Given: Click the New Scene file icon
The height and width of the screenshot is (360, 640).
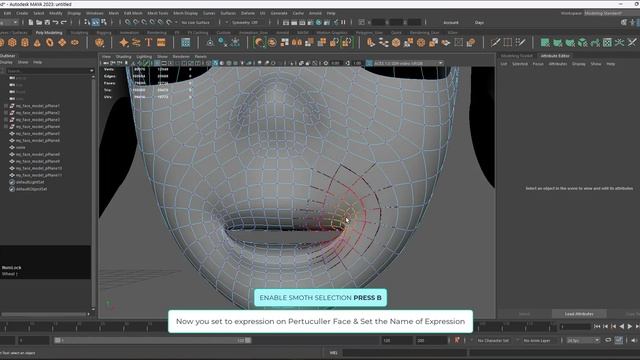Looking at the screenshot, I should tap(31, 22).
